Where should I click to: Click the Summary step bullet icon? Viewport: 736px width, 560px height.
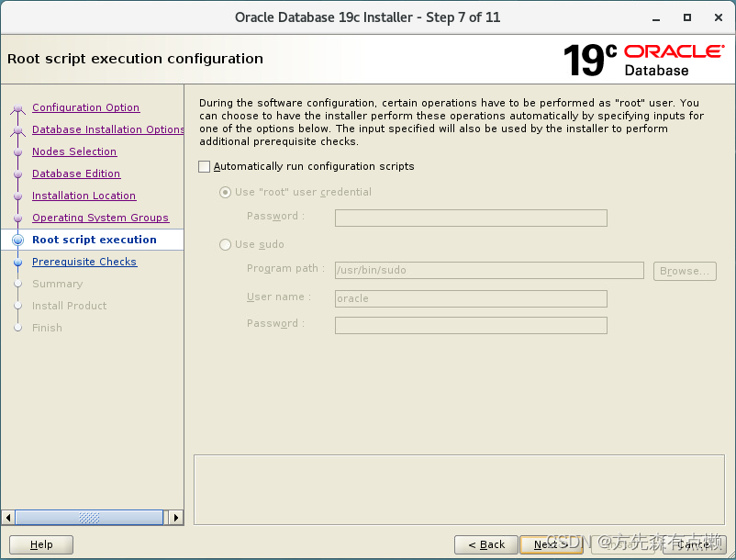point(17,284)
